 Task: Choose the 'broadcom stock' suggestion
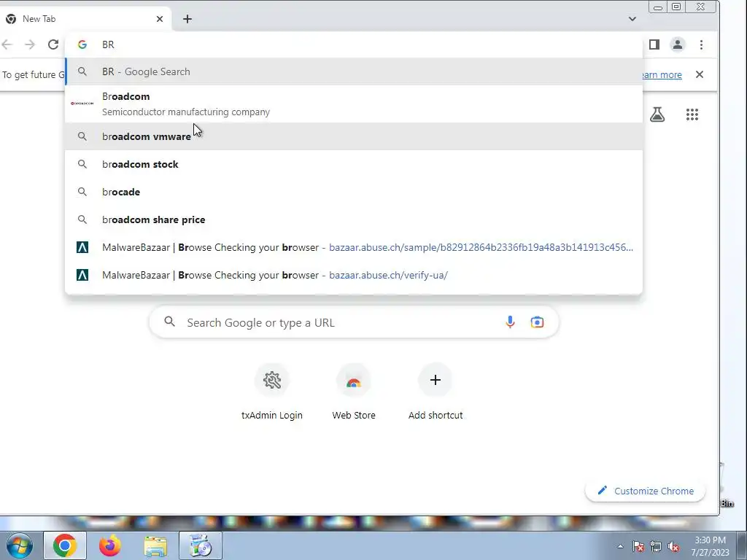point(354,164)
